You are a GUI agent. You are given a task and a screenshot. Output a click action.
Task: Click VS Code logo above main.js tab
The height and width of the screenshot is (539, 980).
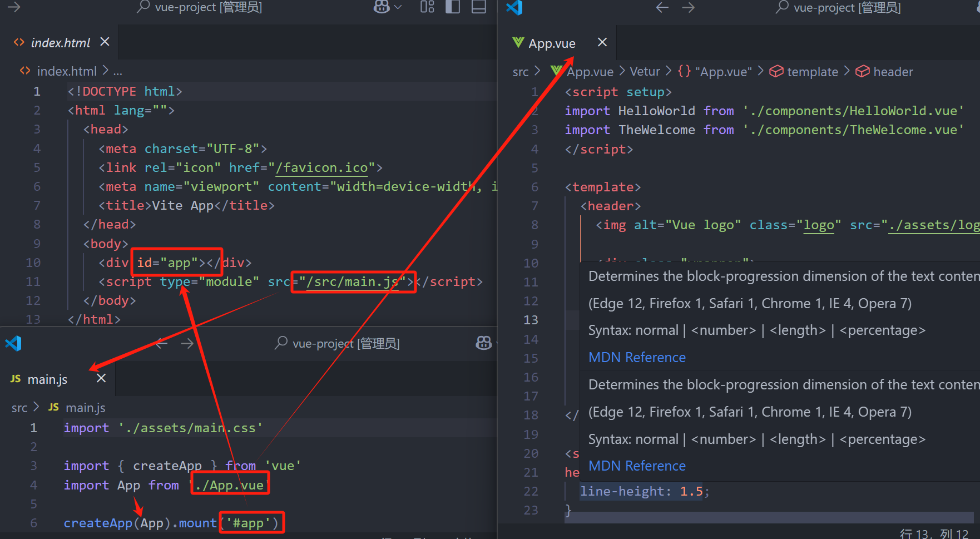(13, 343)
